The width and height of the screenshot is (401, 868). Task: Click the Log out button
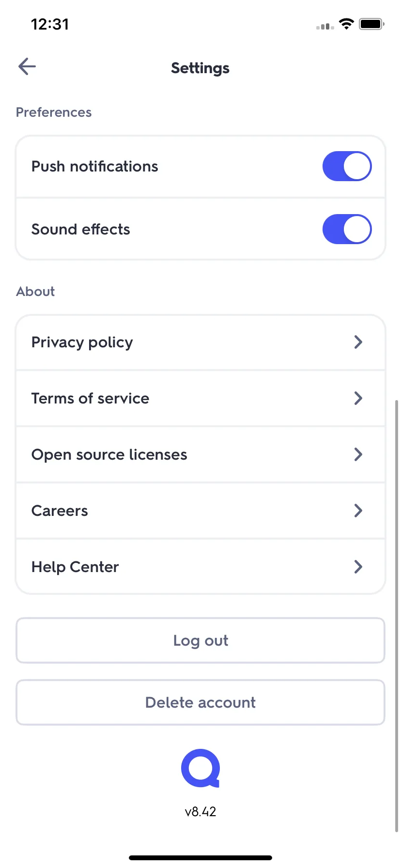pyautogui.click(x=200, y=640)
